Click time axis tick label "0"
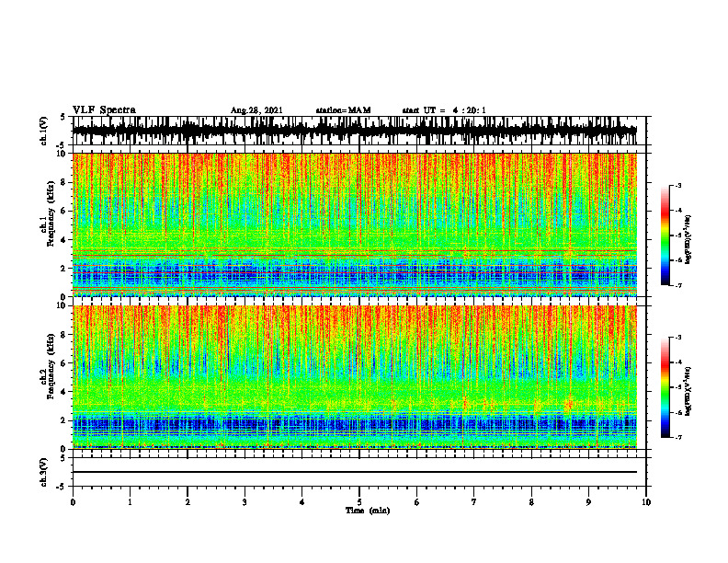The height and width of the screenshot is (563, 728). pos(73,502)
